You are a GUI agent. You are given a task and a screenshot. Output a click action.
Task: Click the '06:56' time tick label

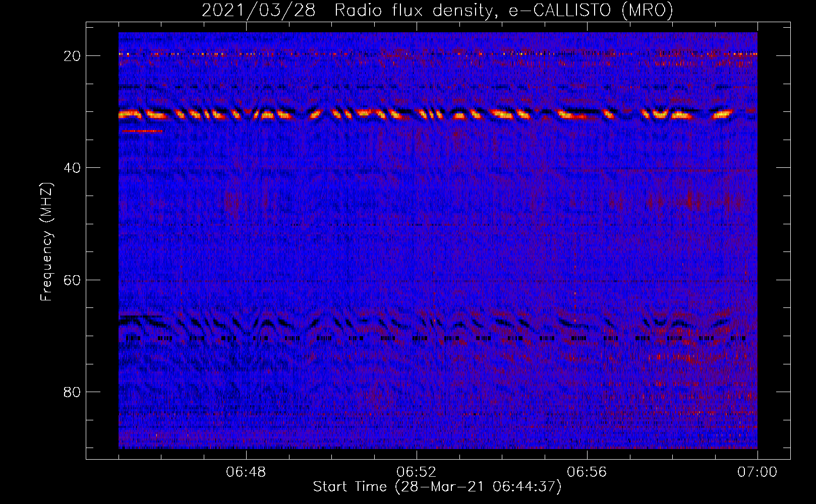pyautogui.click(x=587, y=472)
